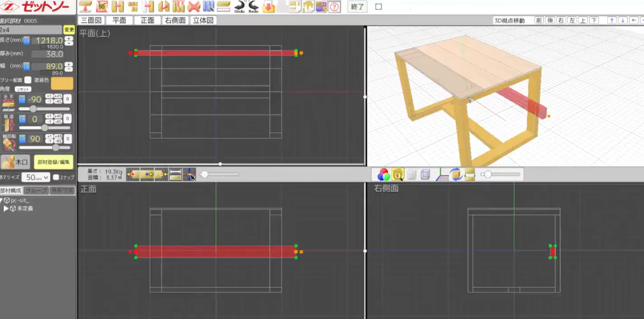Click the Undo arrow icon

pyautogui.click(x=239, y=7)
